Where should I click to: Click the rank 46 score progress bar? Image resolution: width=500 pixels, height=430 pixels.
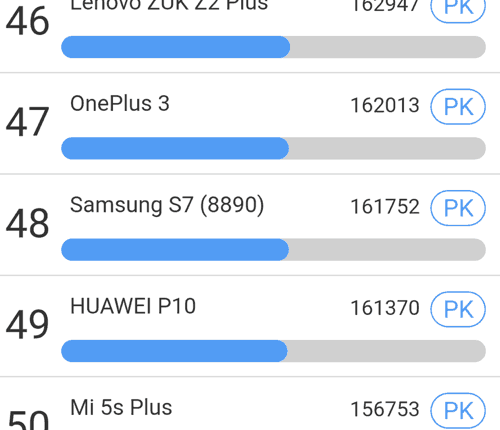pos(273,47)
